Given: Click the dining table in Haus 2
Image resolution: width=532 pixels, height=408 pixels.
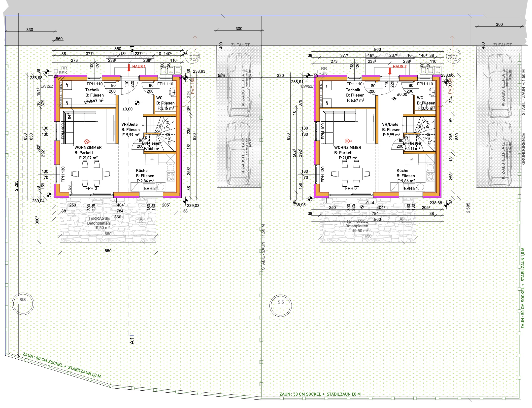Looking at the screenshot, I should [351, 174].
